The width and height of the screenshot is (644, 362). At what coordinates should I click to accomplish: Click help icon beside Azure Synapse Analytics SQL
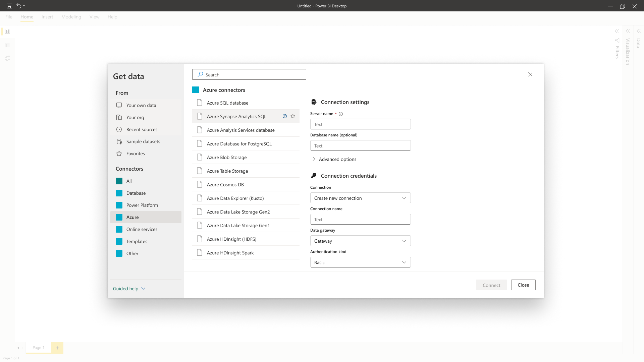coord(285,116)
